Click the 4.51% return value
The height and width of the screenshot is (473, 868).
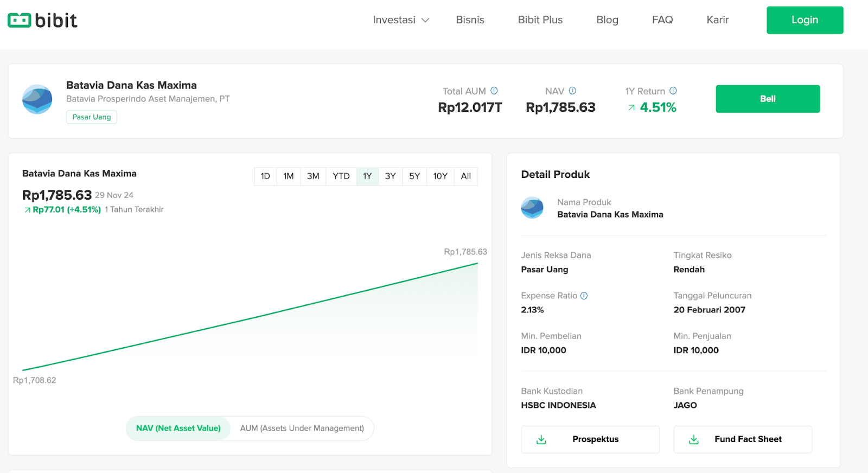(x=658, y=107)
